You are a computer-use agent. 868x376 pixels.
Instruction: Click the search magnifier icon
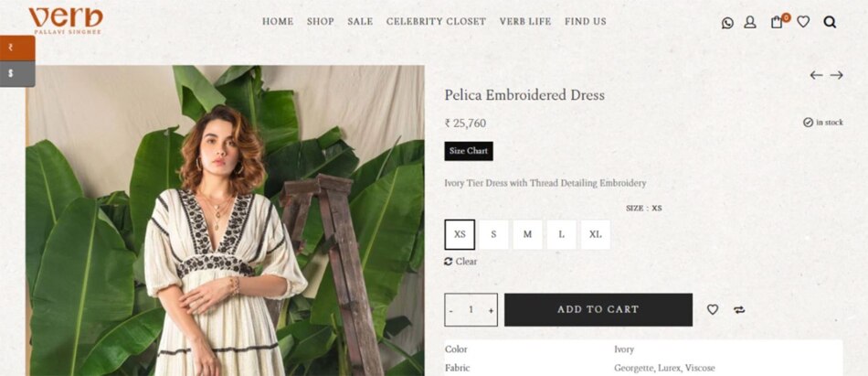click(830, 22)
